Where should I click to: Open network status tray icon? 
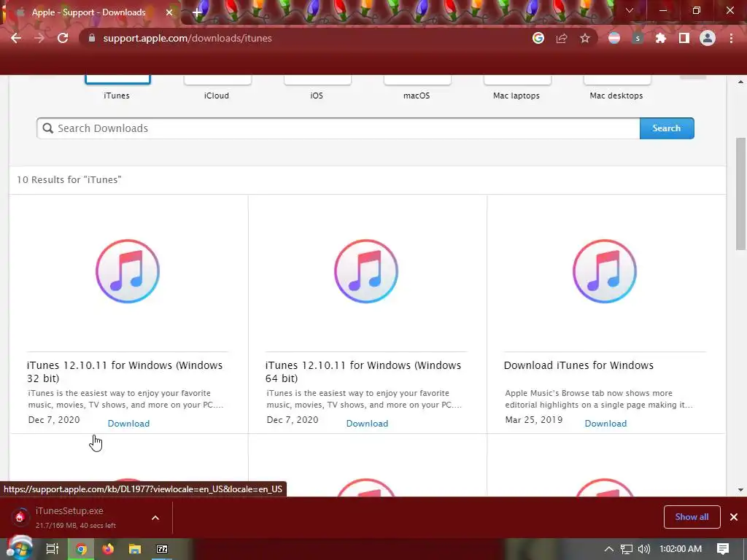pos(627,549)
